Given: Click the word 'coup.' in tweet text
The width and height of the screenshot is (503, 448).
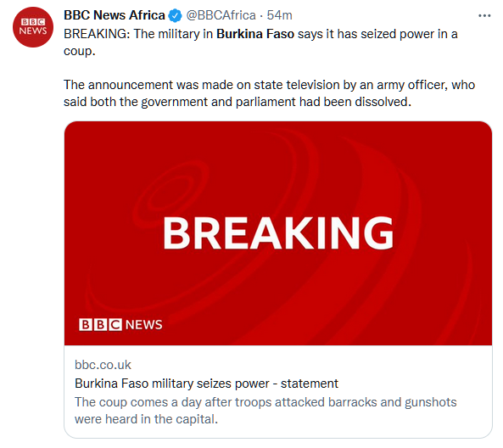Looking at the screenshot, I should (x=80, y=52).
